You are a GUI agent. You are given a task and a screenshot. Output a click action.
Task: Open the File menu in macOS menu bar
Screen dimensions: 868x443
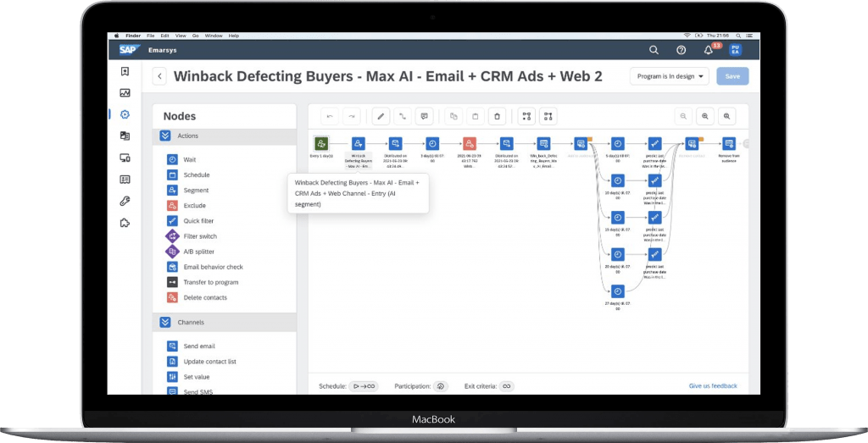tap(150, 36)
